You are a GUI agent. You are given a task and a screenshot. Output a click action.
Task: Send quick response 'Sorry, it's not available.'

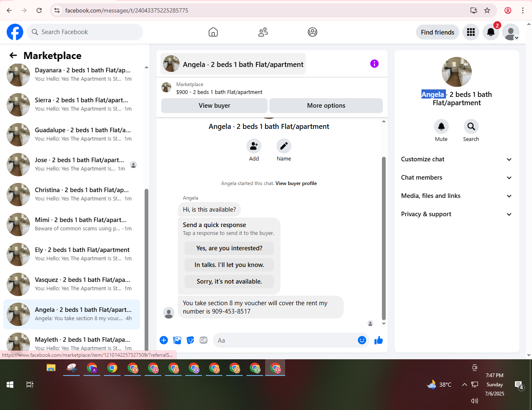tap(229, 282)
